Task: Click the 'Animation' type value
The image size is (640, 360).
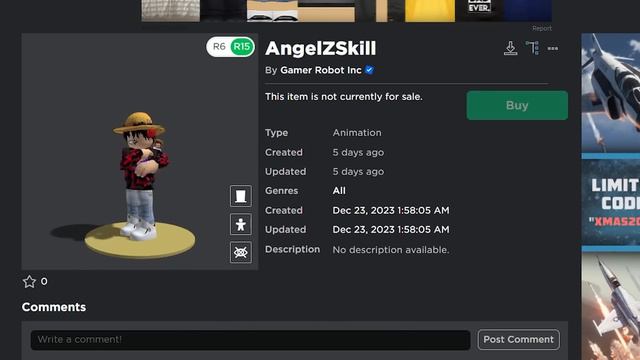Action: point(357,133)
